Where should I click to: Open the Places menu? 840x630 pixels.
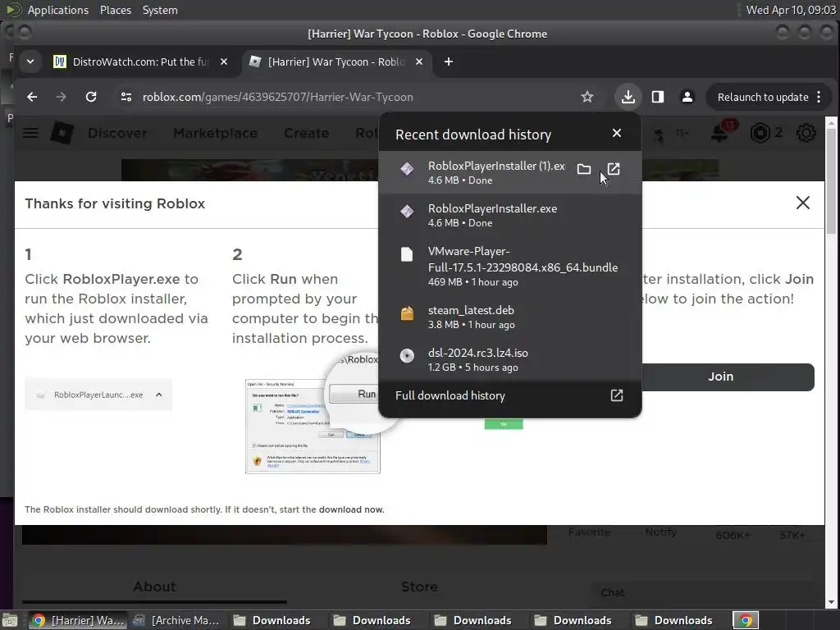coord(115,10)
